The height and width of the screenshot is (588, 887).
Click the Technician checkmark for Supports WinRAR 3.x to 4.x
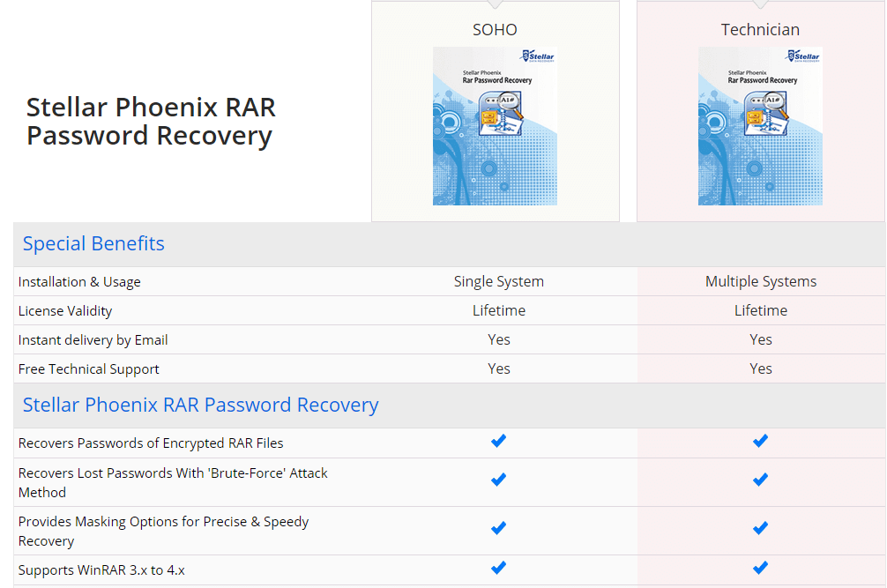pyautogui.click(x=760, y=568)
